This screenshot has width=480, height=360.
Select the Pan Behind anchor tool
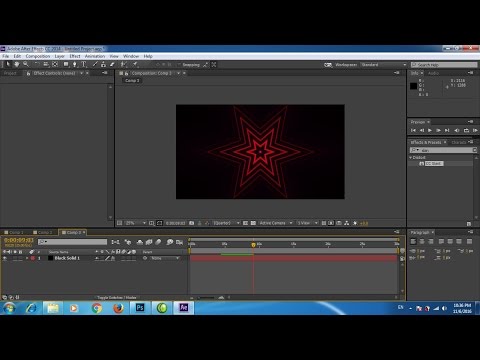(55, 64)
